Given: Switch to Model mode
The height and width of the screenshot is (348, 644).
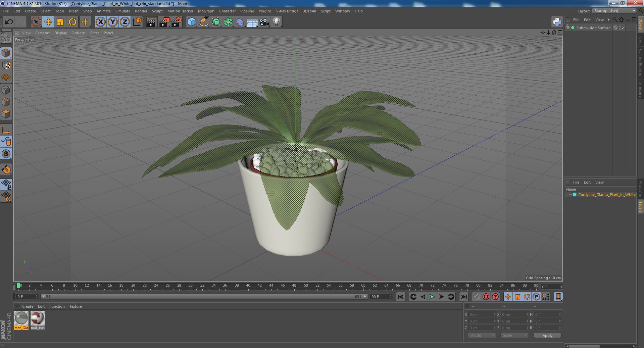Looking at the screenshot, I should coord(6,53).
